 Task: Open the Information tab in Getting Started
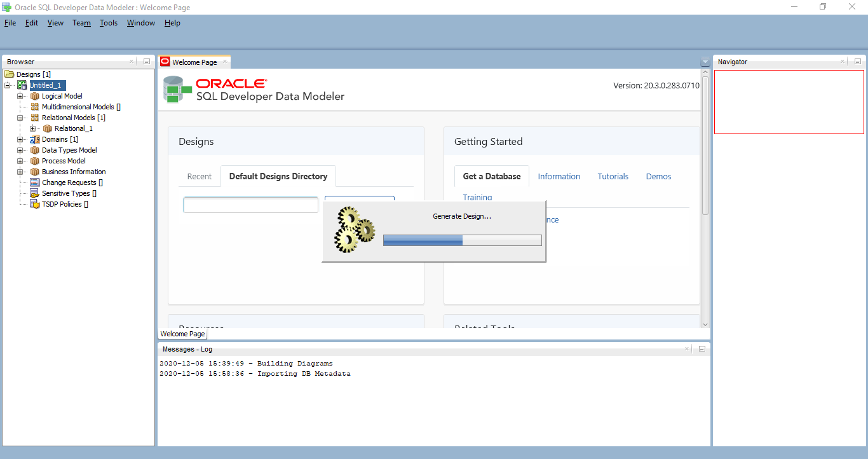click(559, 176)
